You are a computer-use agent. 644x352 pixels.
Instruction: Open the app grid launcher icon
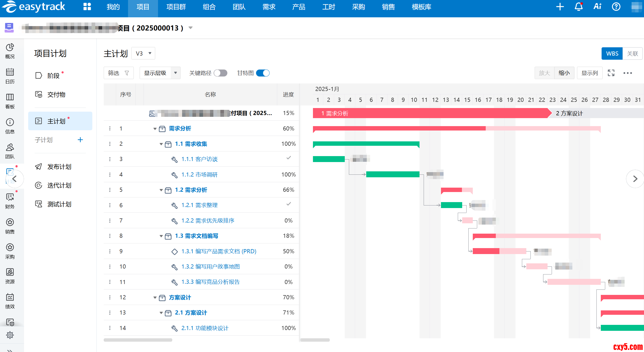point(87,7)
